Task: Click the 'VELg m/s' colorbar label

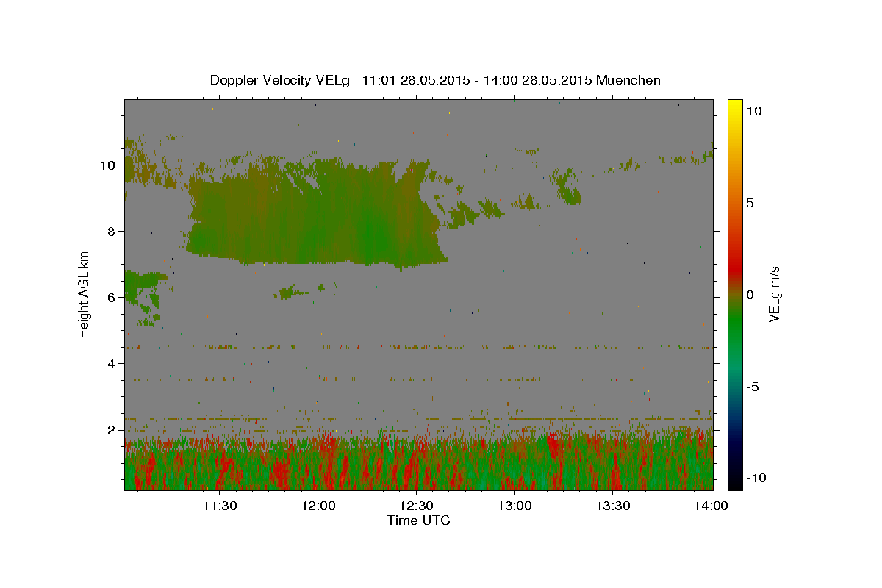Action: point(774,294)
